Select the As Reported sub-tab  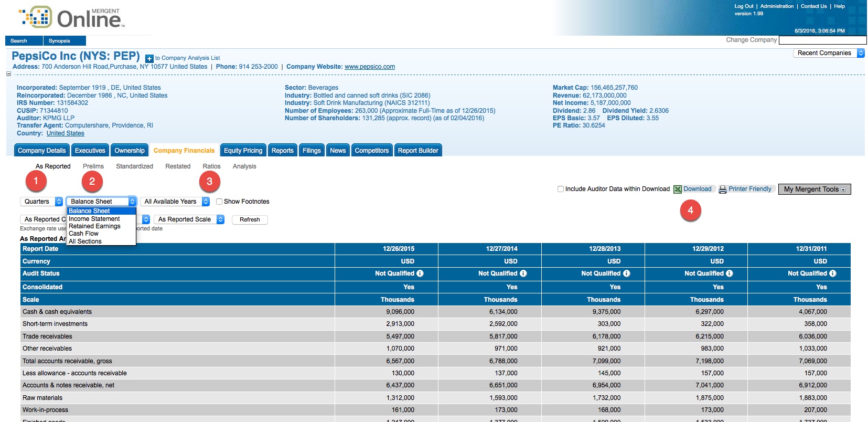tap(53, 166)
